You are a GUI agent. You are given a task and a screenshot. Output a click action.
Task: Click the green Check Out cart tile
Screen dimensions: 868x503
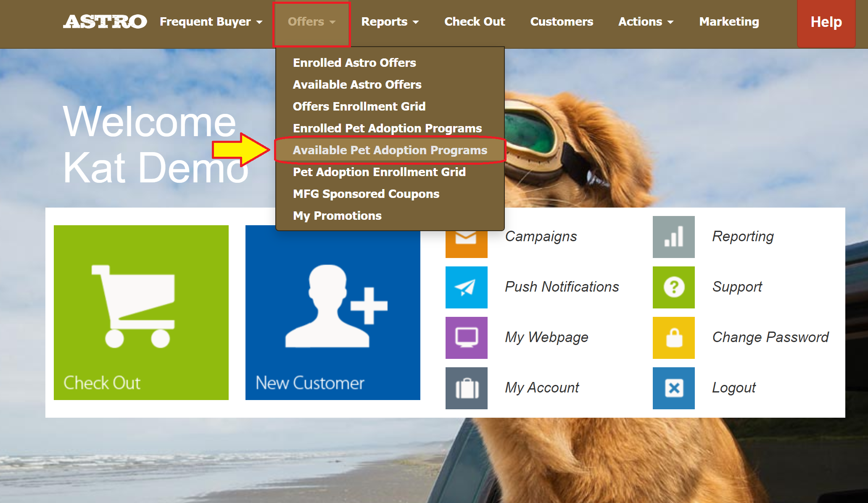[x=141, y=312]
